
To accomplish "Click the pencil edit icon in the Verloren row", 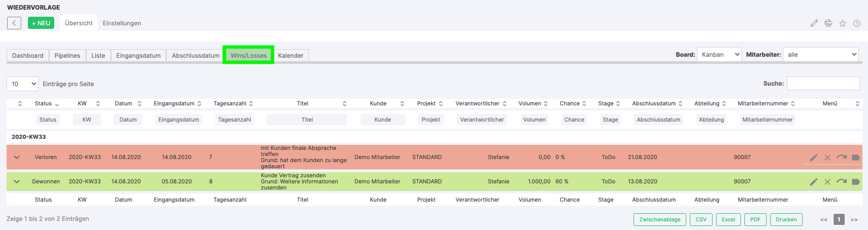I will coord(813,158).
